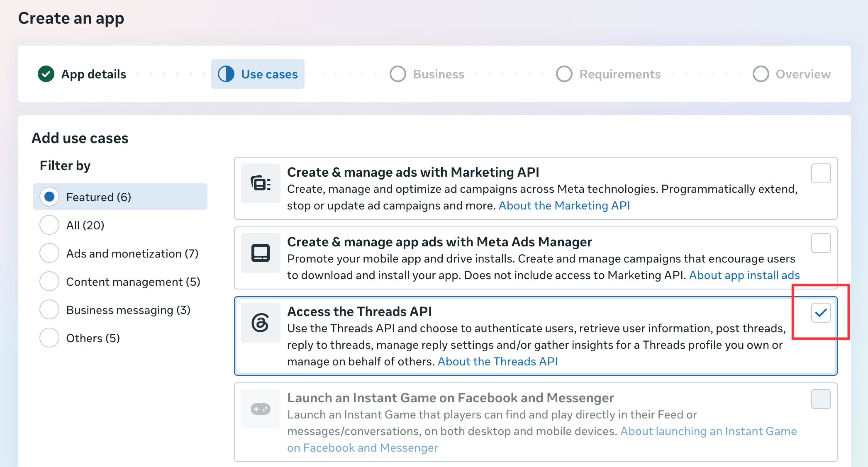Click the green App details checkmark icon

46,74
